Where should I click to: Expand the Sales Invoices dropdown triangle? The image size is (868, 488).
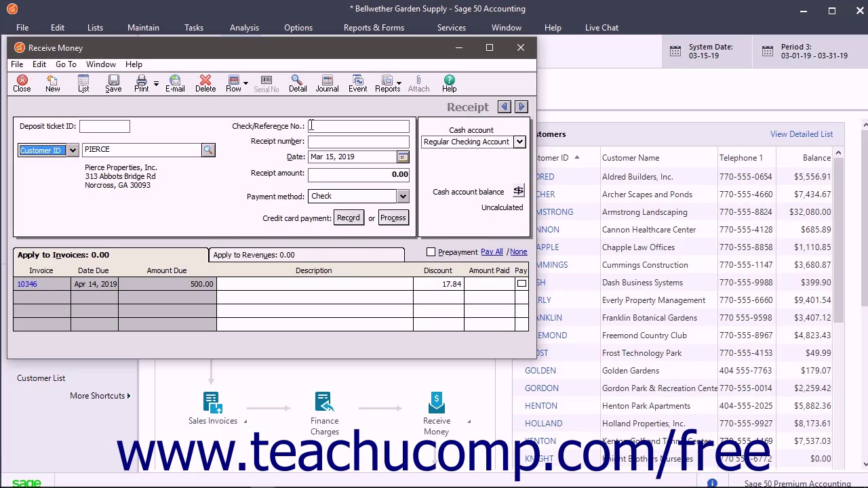[x=245, y=422]
